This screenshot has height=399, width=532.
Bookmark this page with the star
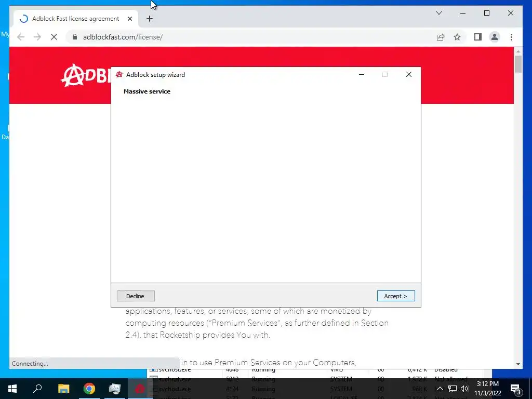[x=457, y=37]
